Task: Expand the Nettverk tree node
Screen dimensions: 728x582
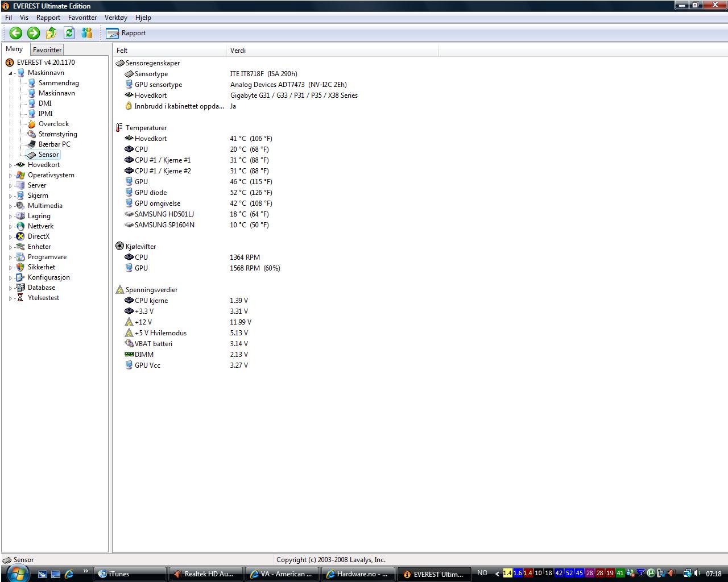Action: click(10, 227)
